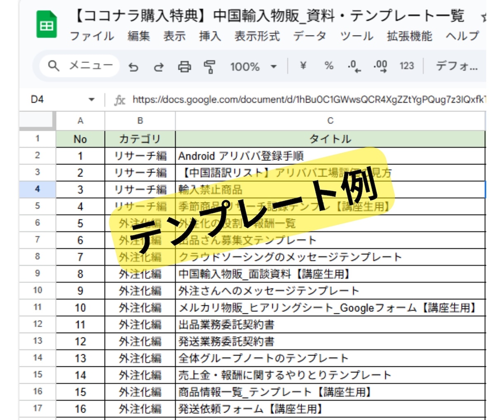Open the ツール menu
The height and width of the screenshot is (420, 504).
[x=357, y=36]
